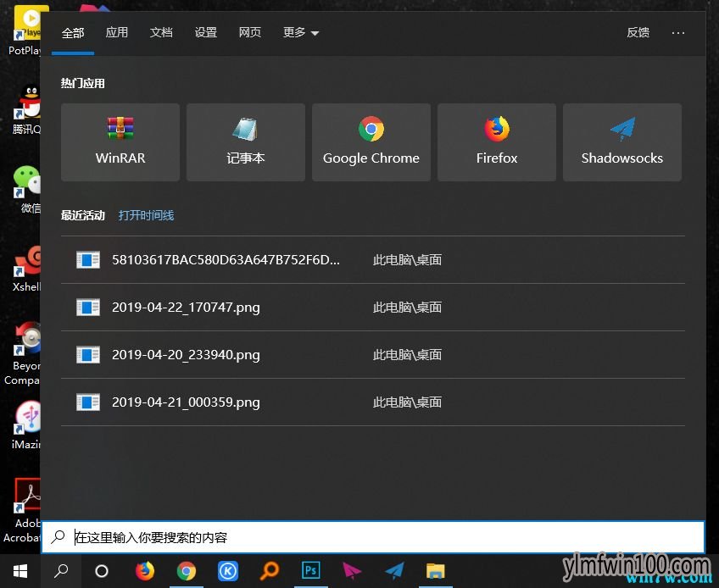Open Firefox from the taskbar
The height and width of the screenshot is (588, 719).
click(x=145, y=571)
